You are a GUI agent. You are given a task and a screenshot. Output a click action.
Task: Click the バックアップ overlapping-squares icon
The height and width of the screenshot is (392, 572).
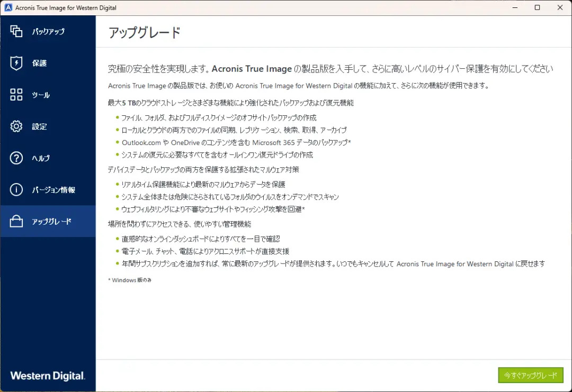[x=16, y=31]
